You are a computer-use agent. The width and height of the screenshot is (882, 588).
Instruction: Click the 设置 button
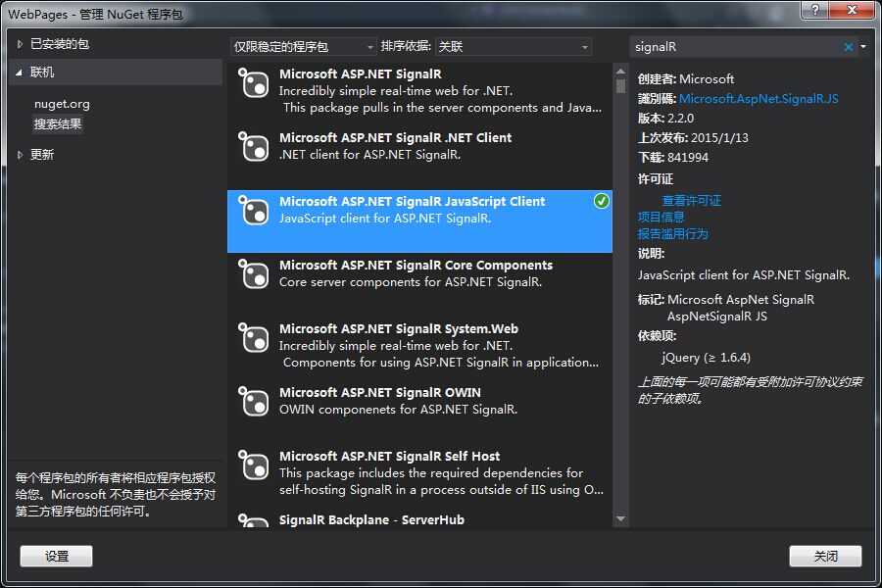pyautogui.click(x=56, y=556)
